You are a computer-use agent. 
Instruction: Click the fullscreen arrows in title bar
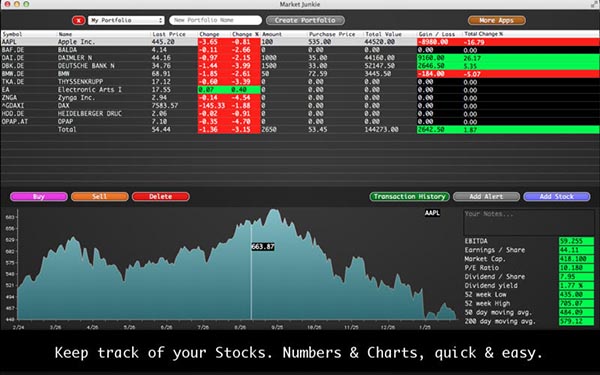[x=594, y=4]
